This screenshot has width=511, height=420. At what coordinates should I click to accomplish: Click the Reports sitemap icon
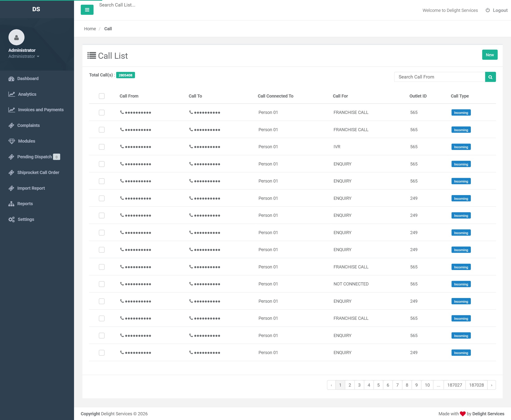coord(11,204)
